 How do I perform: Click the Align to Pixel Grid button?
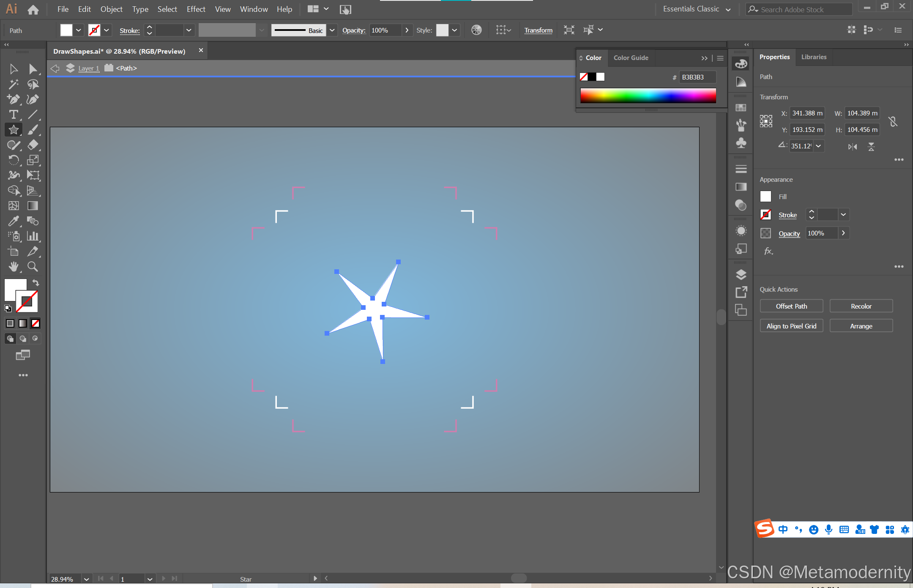point(791,326)
